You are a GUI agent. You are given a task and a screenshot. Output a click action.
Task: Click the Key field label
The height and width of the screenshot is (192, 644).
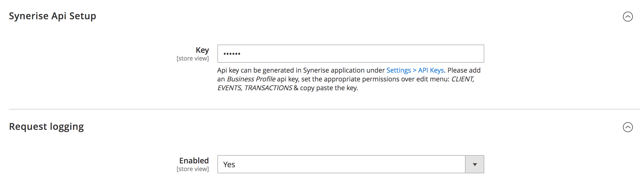(202, 50)
